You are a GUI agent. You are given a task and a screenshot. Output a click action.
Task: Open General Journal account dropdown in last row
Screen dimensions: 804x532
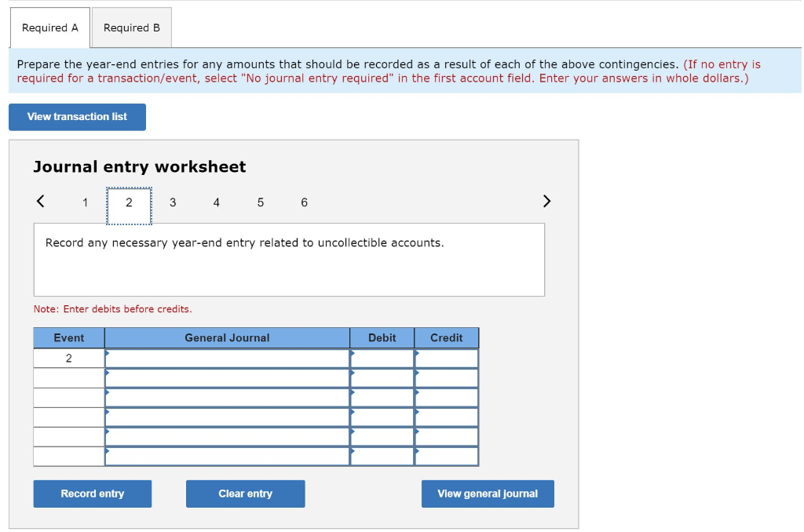tap(227, 456)
